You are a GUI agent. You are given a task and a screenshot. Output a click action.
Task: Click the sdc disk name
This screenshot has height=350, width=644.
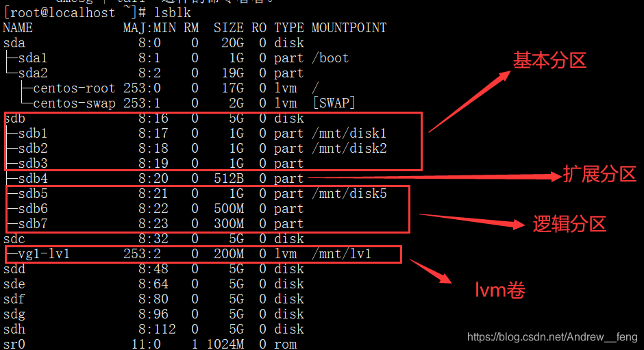pos(14,238)
